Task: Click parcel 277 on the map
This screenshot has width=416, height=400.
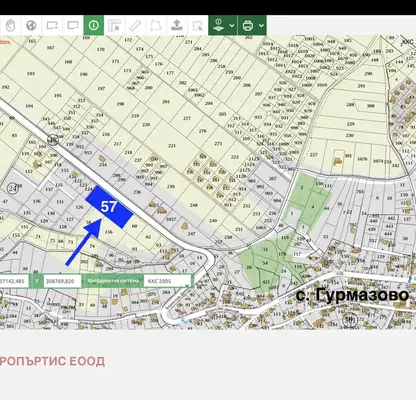Action: 187,118
